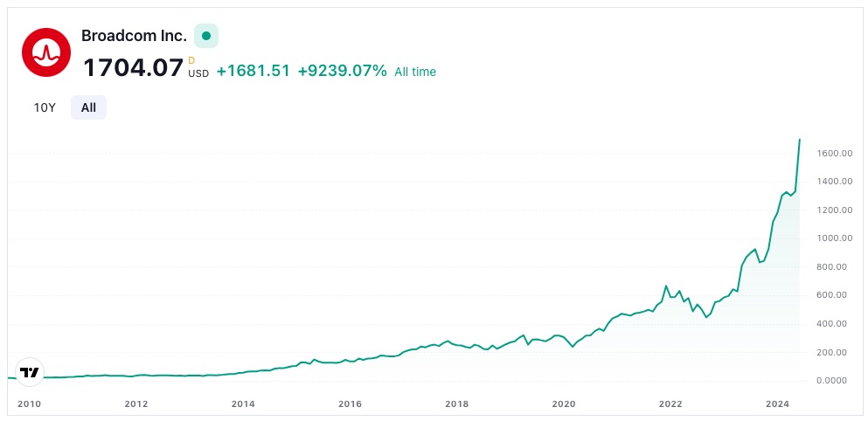The image size is (868, 421).
Task: Click the +9239.07% percentage change
Action: coord(342,71)
